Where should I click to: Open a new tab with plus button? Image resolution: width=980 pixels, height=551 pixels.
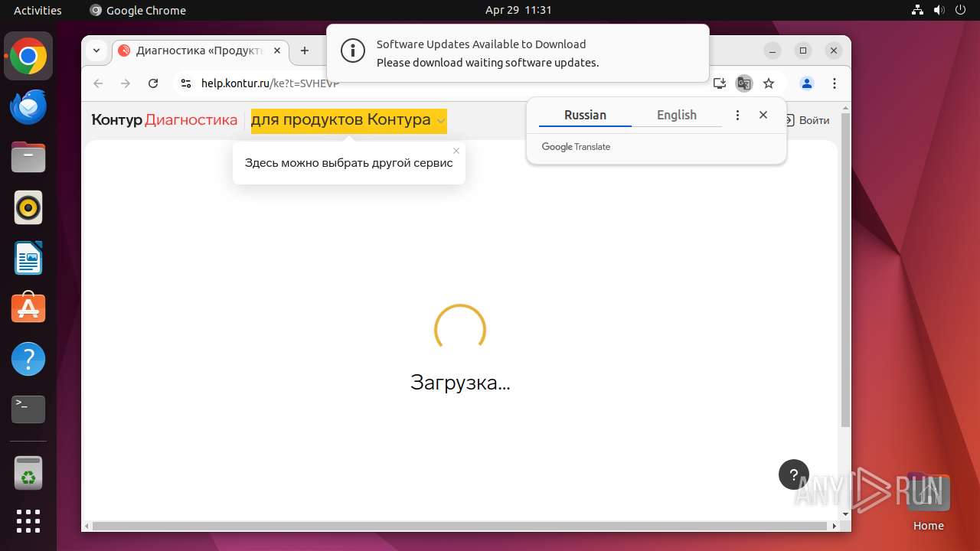(305, 51)
